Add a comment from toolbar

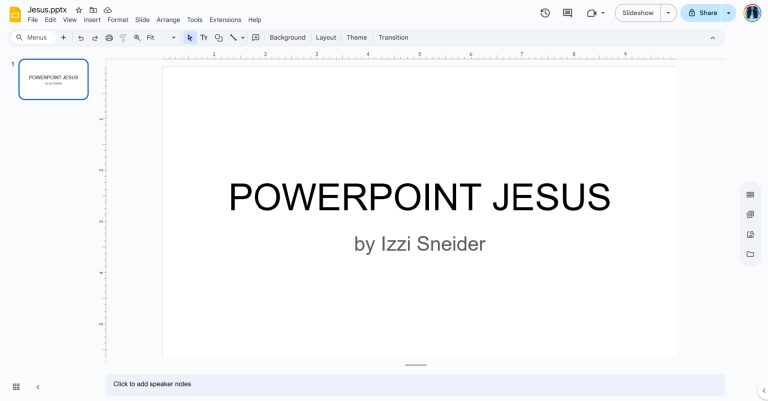[x=256, y=38]
